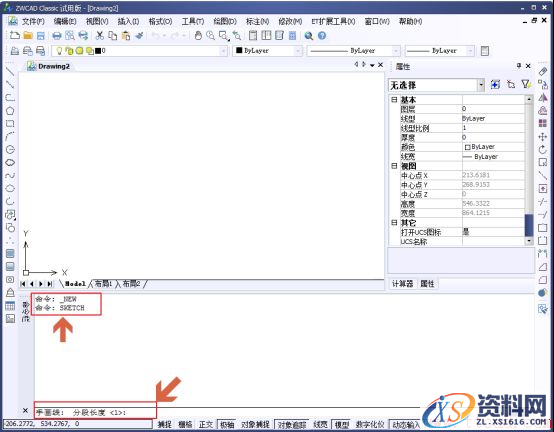Select the Erase tool in modify toolbar

[x=543, y=71]
